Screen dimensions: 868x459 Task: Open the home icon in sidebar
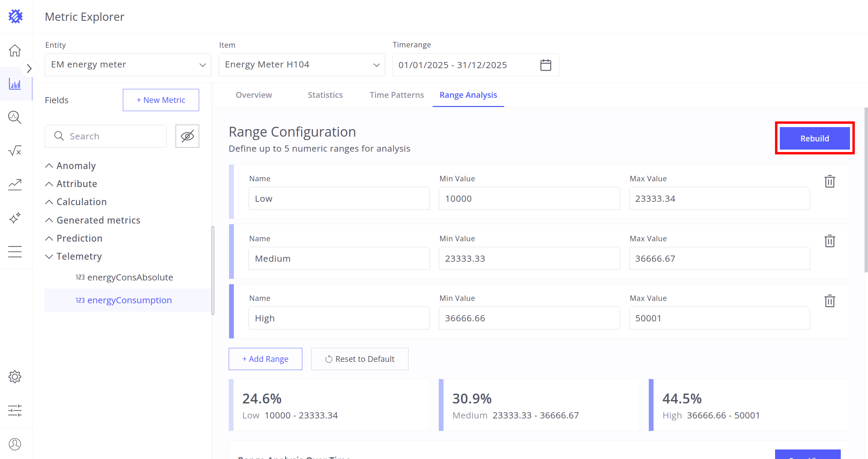pos(15,50)
